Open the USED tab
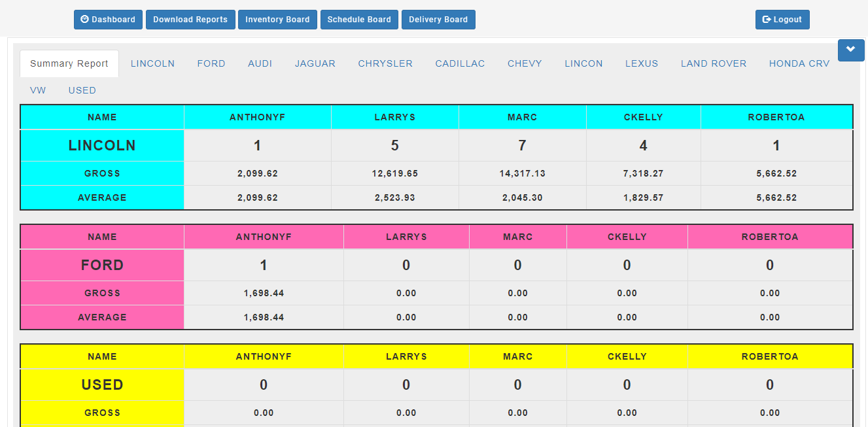 82,90
